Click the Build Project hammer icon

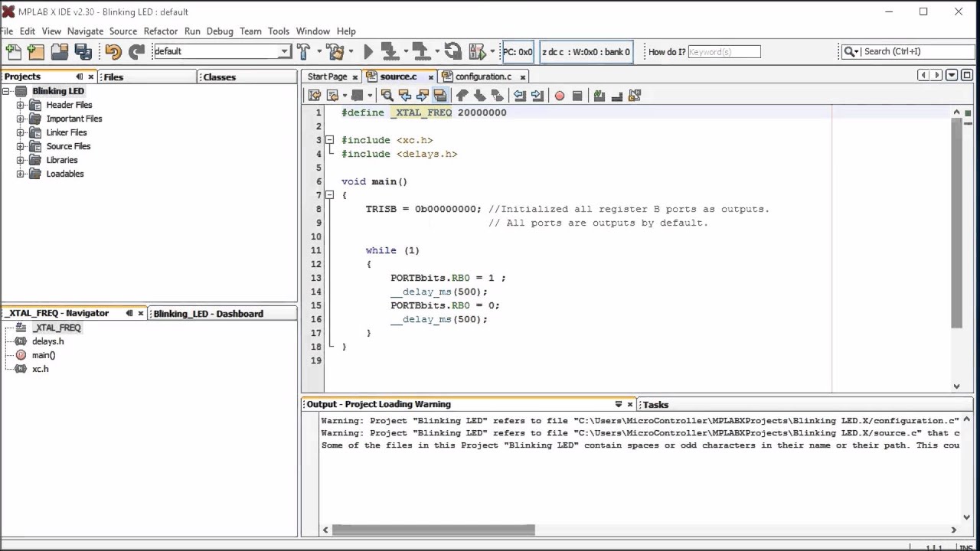pos(303,51)
